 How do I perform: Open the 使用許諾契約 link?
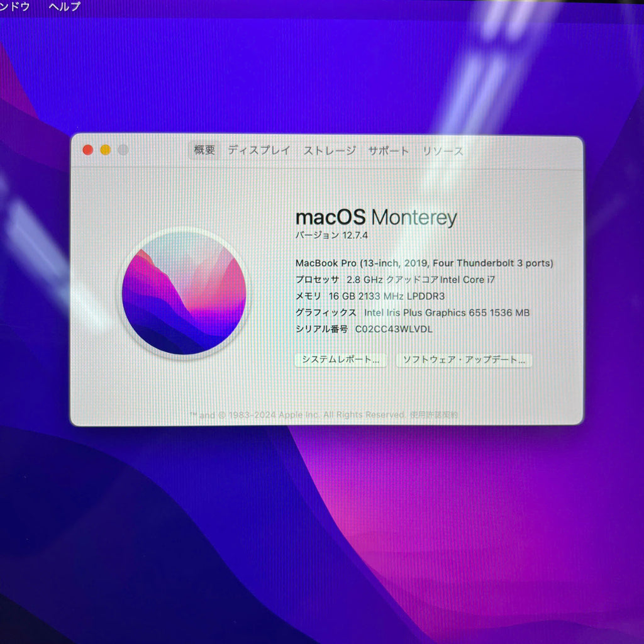434,415
